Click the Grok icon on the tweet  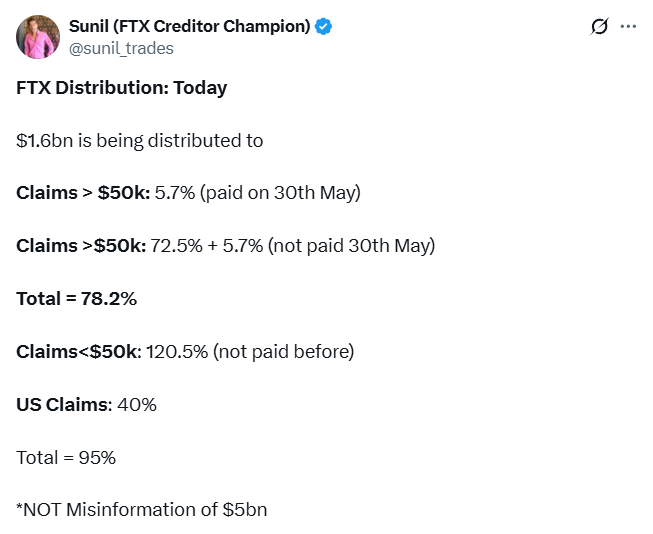[x=599, y=27]
